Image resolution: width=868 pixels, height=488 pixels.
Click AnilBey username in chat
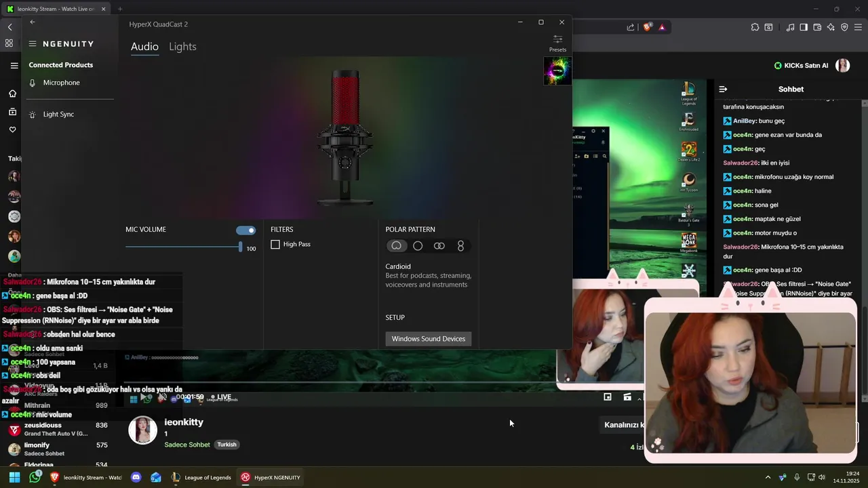click(x=744, y=121)
